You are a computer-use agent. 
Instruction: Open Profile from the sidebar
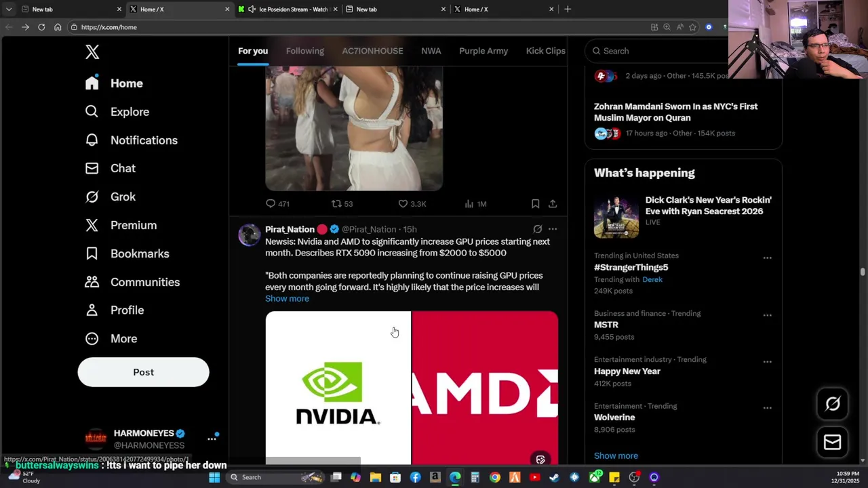click(114, 310)
